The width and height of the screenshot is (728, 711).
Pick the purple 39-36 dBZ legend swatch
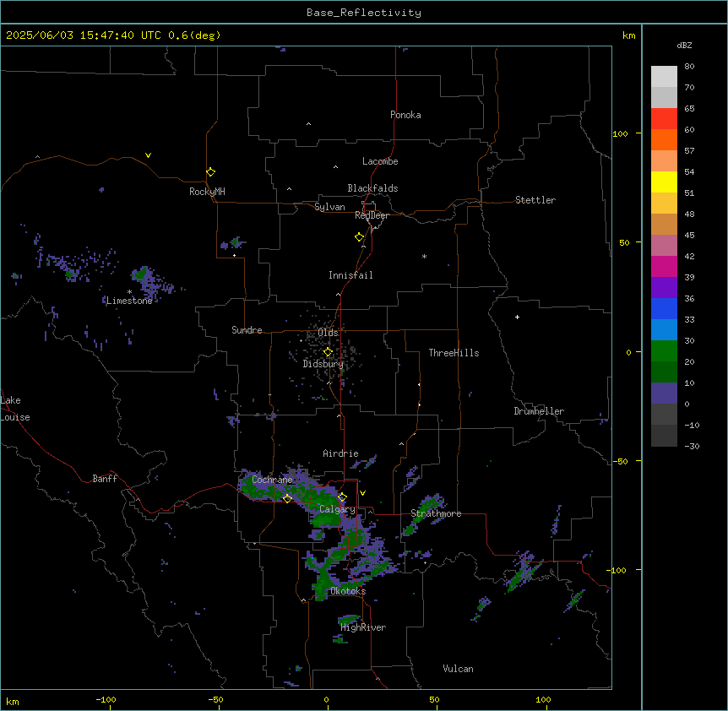click(664, 288)
